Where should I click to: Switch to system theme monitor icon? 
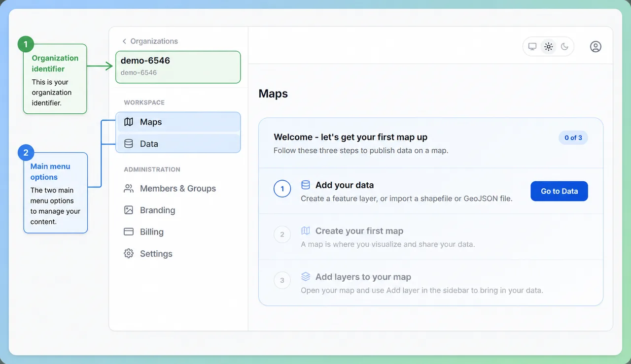click(x=532, y=47)
